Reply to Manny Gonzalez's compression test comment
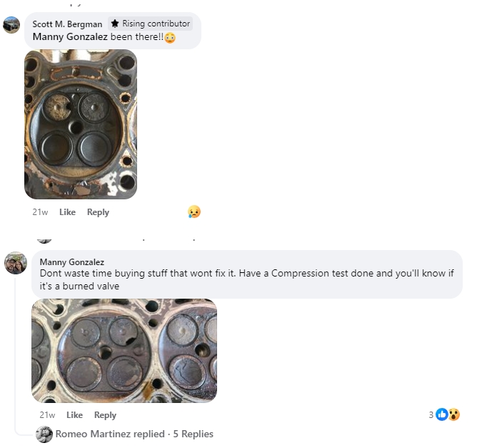 (105, 415)
